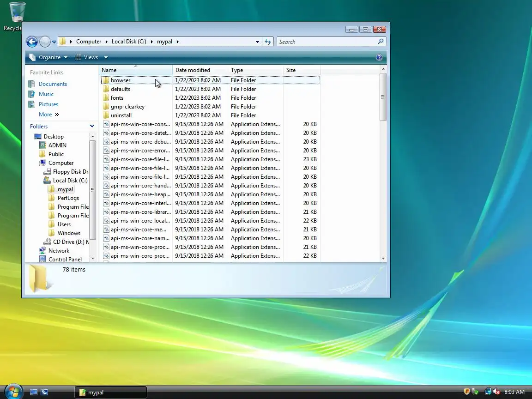532x399 pixels.
Task: Select Local Disk (C:) in folder tree
Action: [x=70, y=181]
